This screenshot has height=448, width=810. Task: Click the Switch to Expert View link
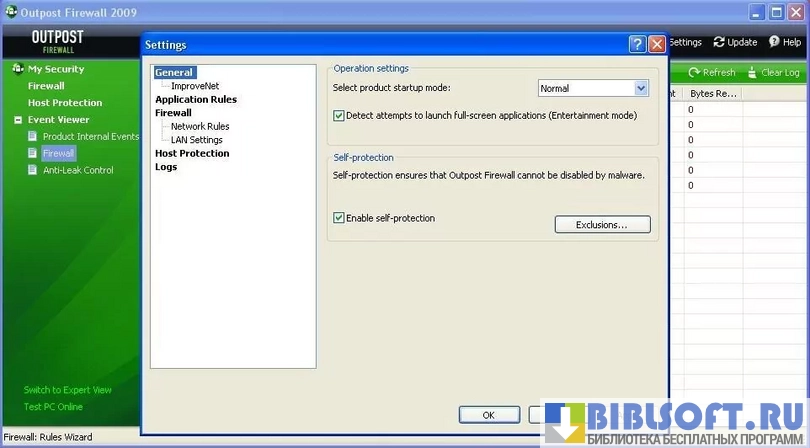[x=68, y=390]
